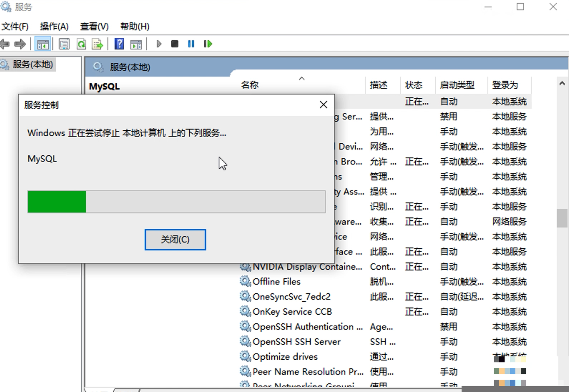Select the OnKey Service CCB service
The height and width of the screenshot is (392, 569).
point(292,311)
